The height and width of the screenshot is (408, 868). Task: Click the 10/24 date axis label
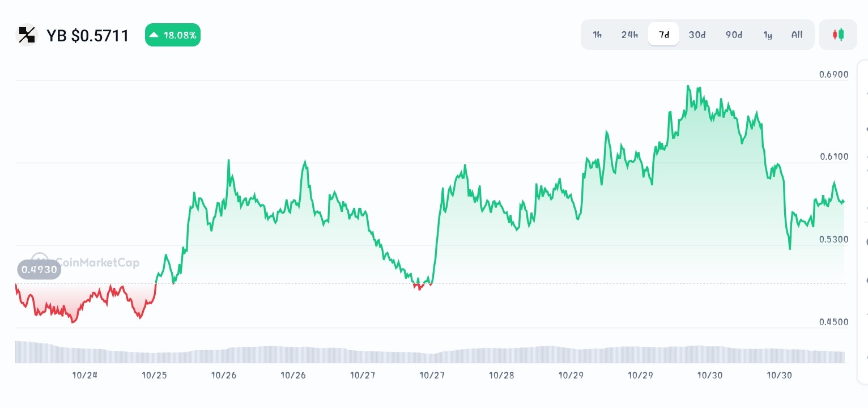pyautogui.click(x=85, y=375)
